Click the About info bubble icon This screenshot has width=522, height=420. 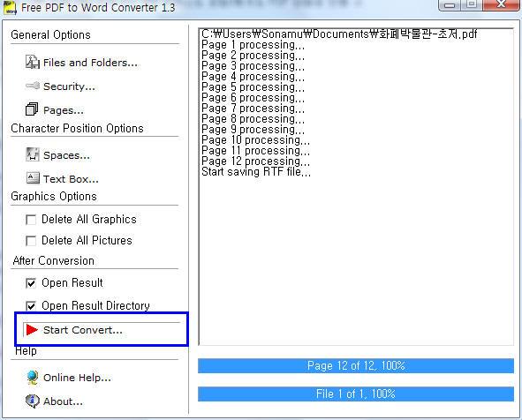point(32,401)
